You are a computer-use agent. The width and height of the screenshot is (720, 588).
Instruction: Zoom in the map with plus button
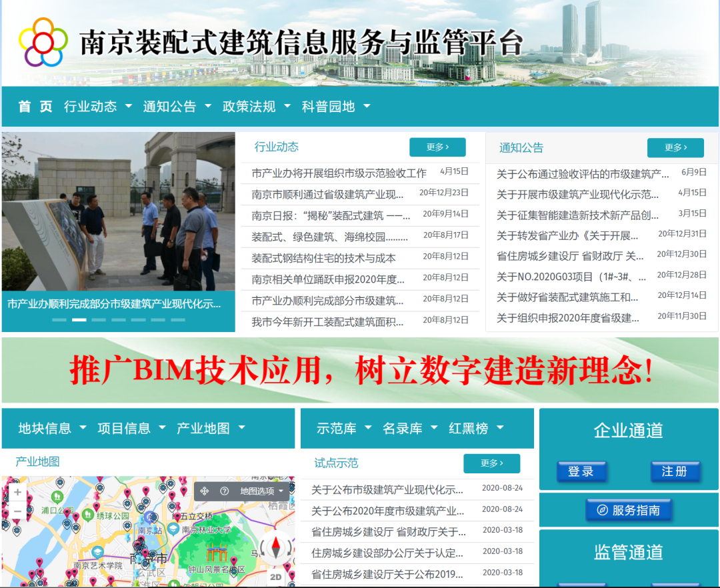(17, 493)
